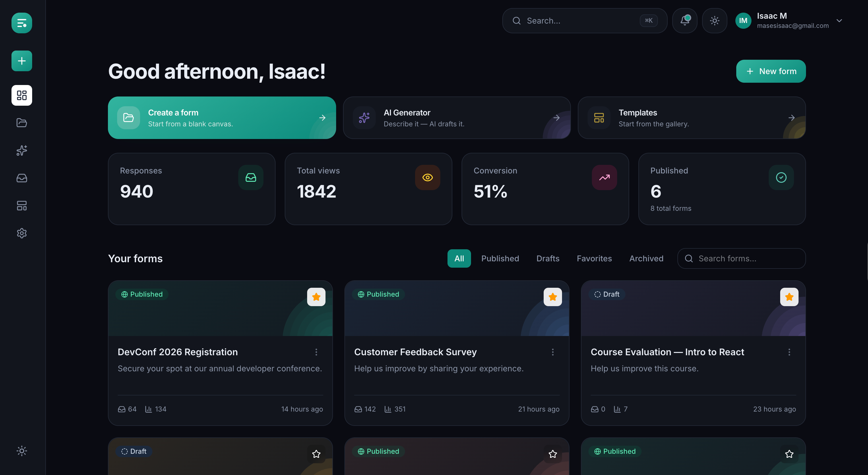The image size is (868, 475).
Task: Switch to the Archived filter tab
Action: click(x=646, y=258)
